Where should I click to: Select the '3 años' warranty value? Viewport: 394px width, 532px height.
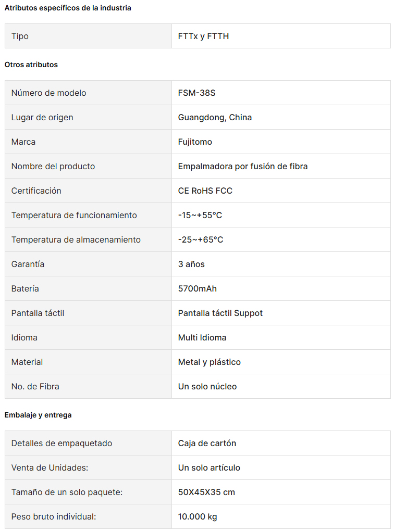click(191, 264)
